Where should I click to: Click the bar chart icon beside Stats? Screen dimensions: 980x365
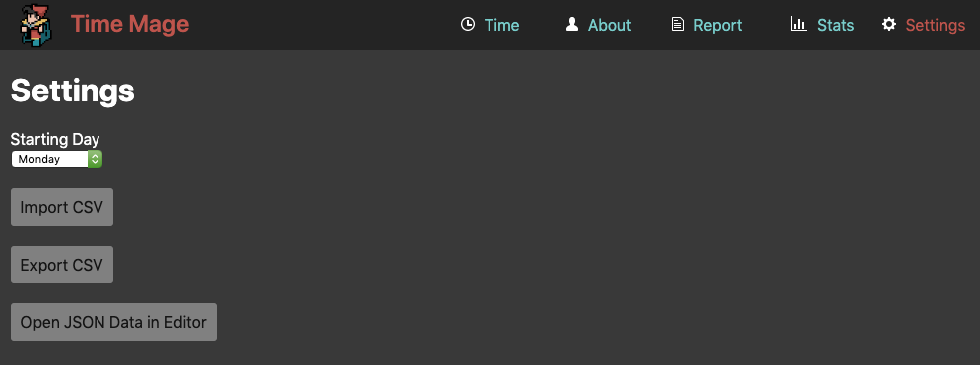click(x=798, y=25)
